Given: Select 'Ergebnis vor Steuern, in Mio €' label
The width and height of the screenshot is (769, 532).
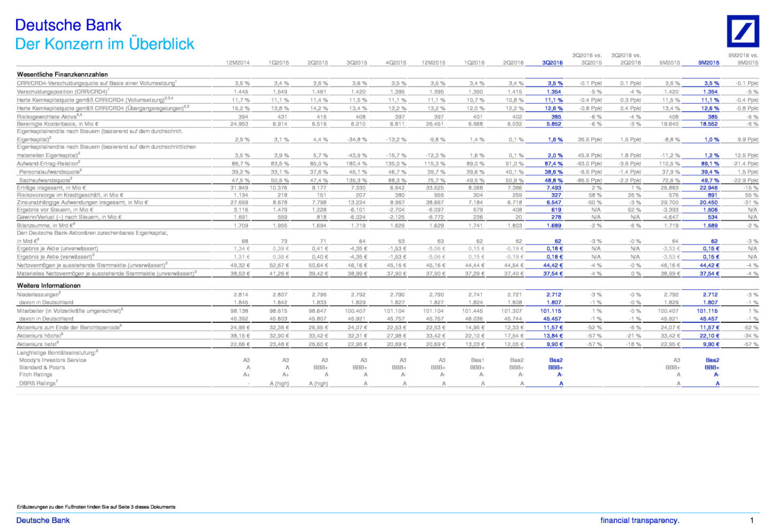Looking at the screenshot, I should [55, 210].
